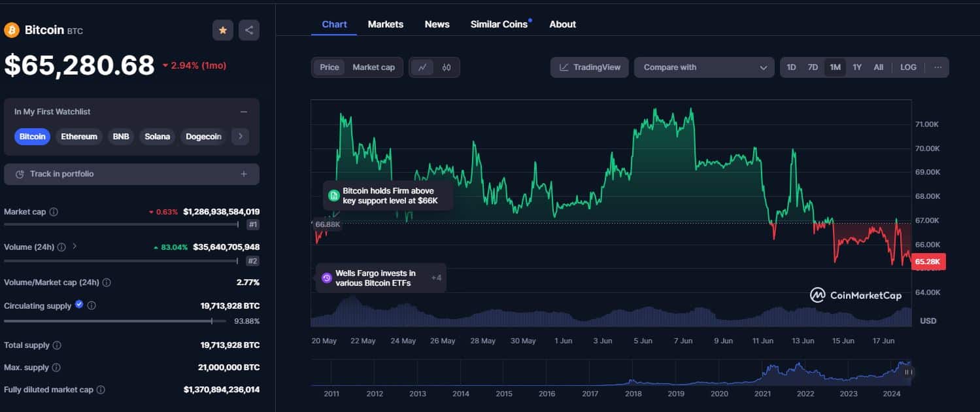Click the 21,000,000 BTC max supply value
980x412 pixels.
coord(229,368)
